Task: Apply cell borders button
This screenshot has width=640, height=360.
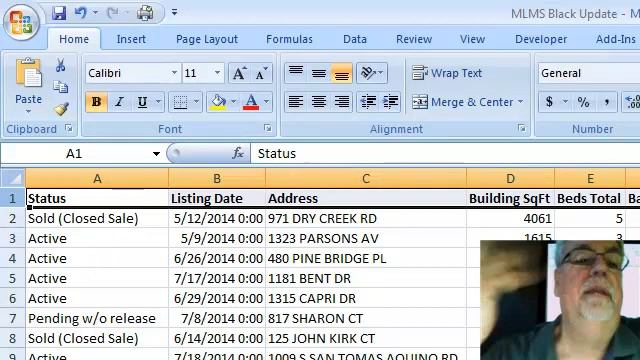Action: (x=180, y=102)
